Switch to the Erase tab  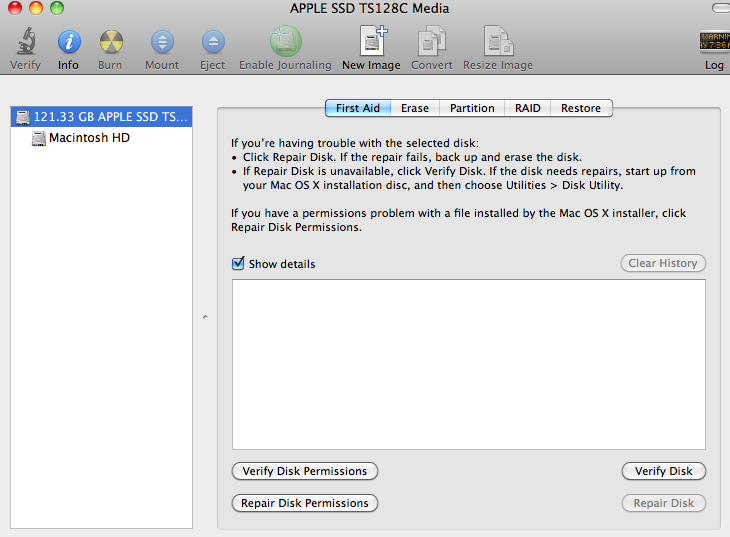pos(415,108)
